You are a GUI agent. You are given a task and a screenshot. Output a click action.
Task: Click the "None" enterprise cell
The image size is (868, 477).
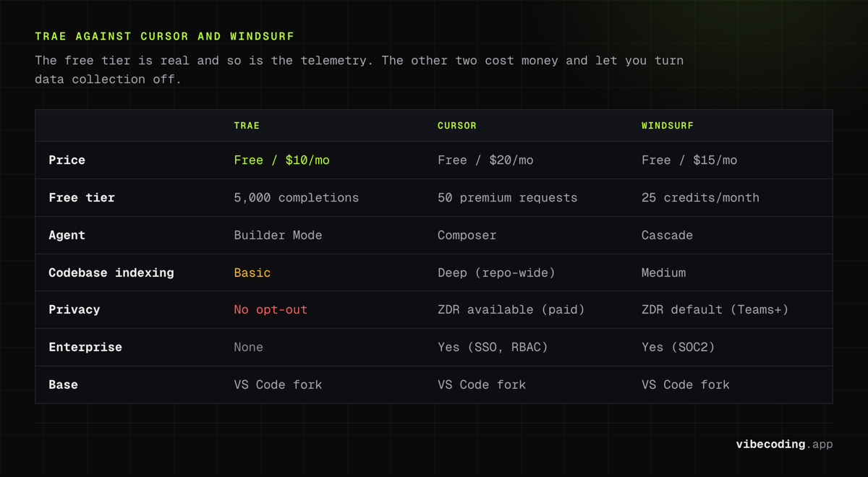(248, 348)
